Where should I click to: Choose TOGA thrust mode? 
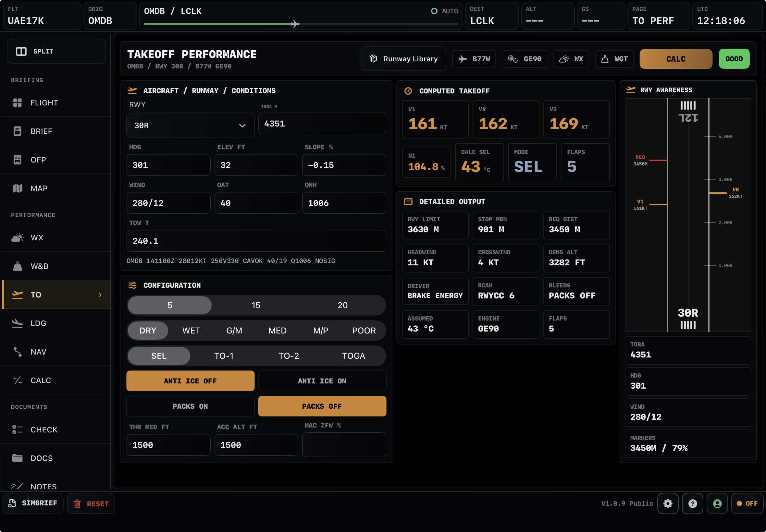pyautogui.click(x=353, y=356)
